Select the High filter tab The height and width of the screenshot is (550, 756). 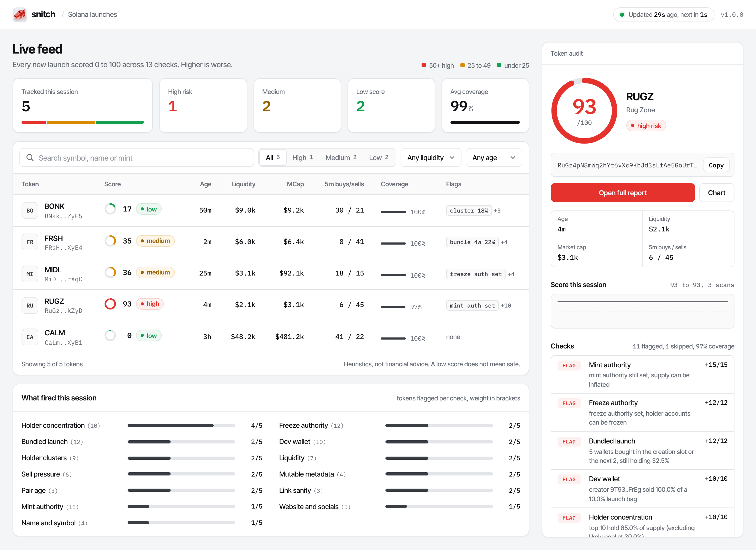pos(303,157)
